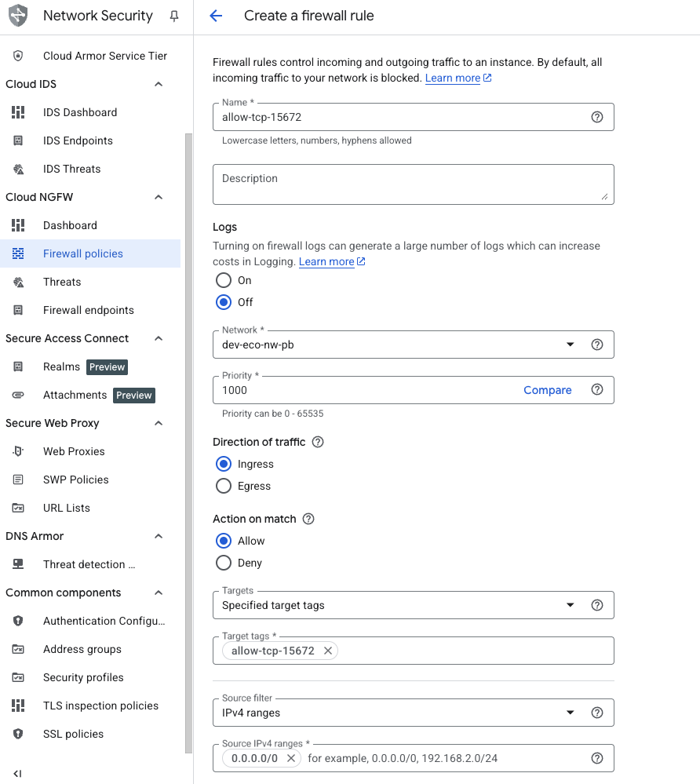
Task: Turn on firewall logs
Action: point(223,279)
